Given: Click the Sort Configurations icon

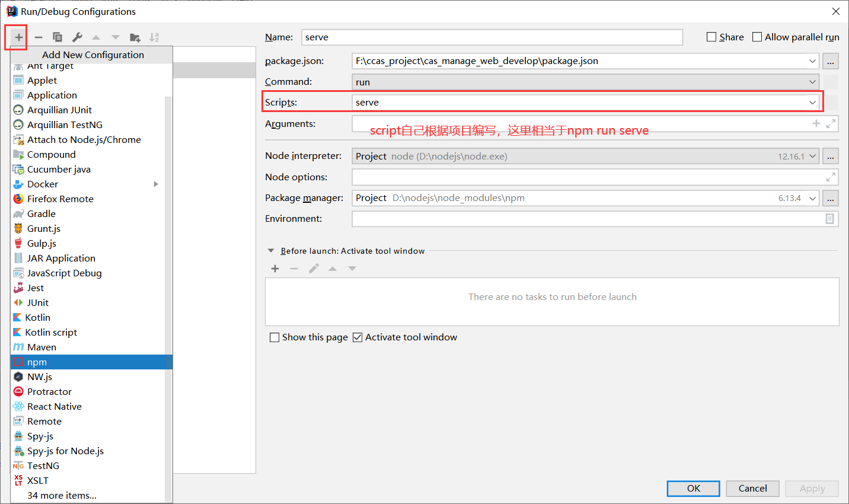Looking at the screenshot, I should tap(154, 37).
